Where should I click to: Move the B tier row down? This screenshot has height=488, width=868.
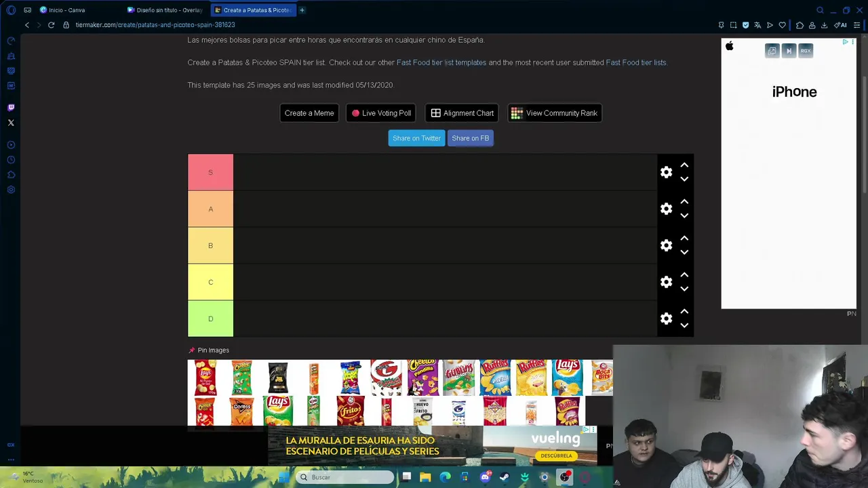tap(684, 252)
